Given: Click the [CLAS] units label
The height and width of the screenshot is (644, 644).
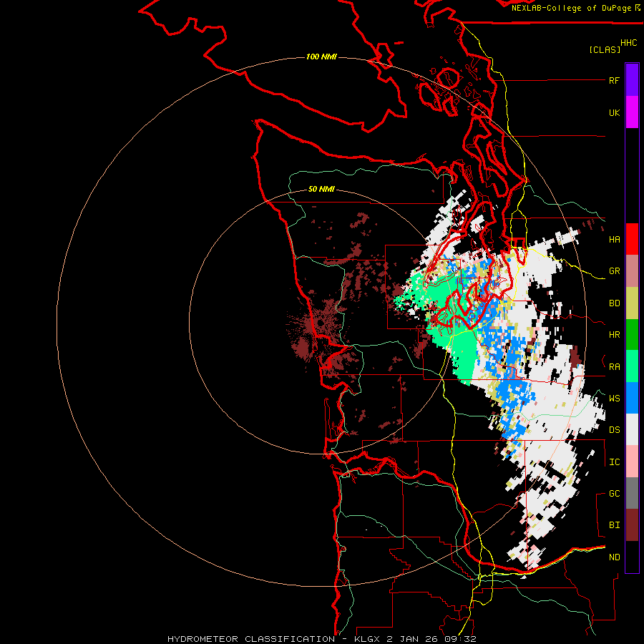Looking at the screenshot, I should click(605, 49).
